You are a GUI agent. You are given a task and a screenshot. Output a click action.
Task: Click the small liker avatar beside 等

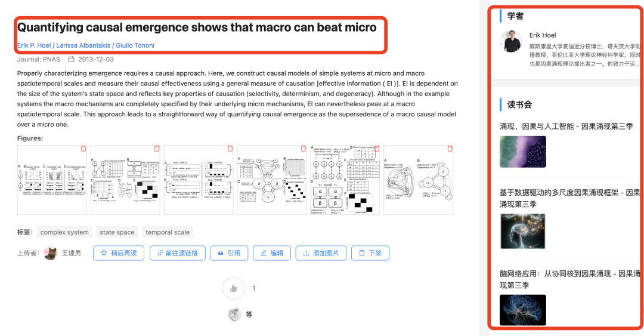point(236,314)
